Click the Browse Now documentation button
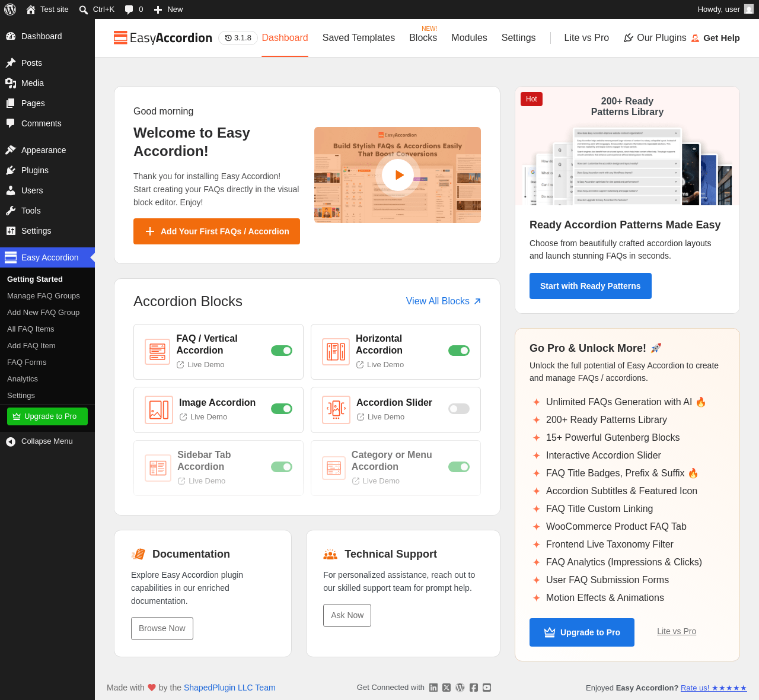Image resolution: width=759 pixels, height=700 pixels. click(x=162, y=629)
